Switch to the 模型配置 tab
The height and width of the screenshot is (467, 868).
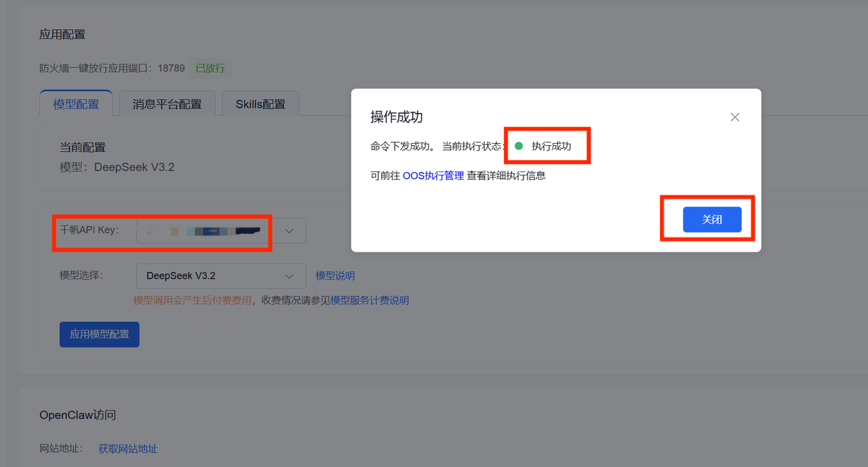click(x=76, y=104)
